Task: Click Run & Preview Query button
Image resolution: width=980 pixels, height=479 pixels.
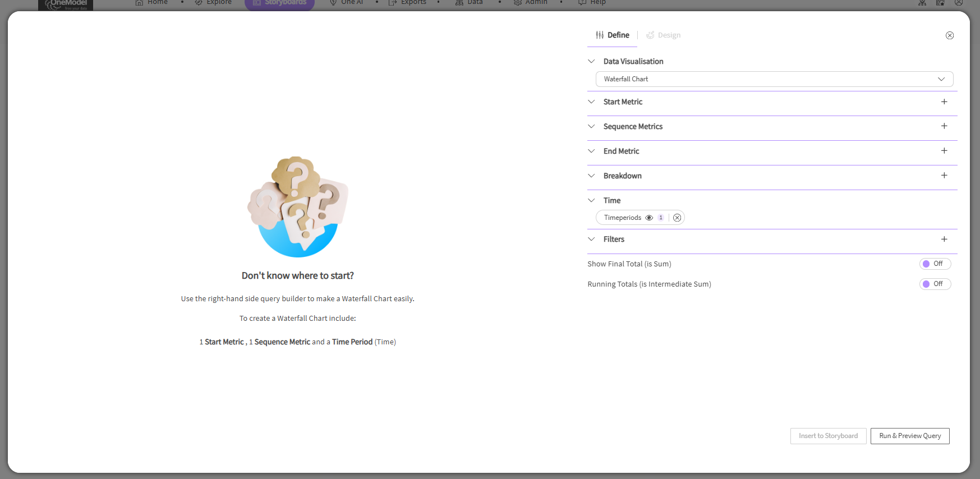Action: coord(909,436)
